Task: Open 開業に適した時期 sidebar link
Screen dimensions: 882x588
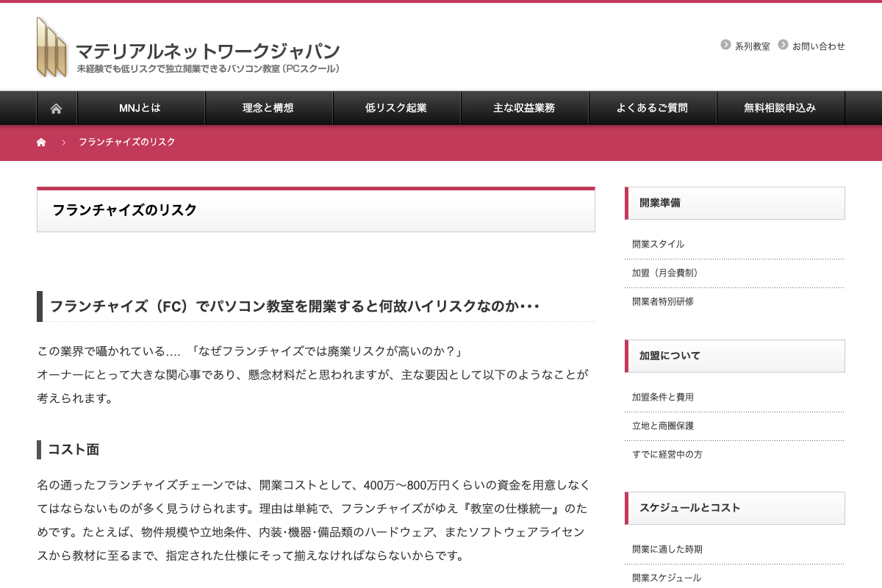Action: (x=667, y=549)
